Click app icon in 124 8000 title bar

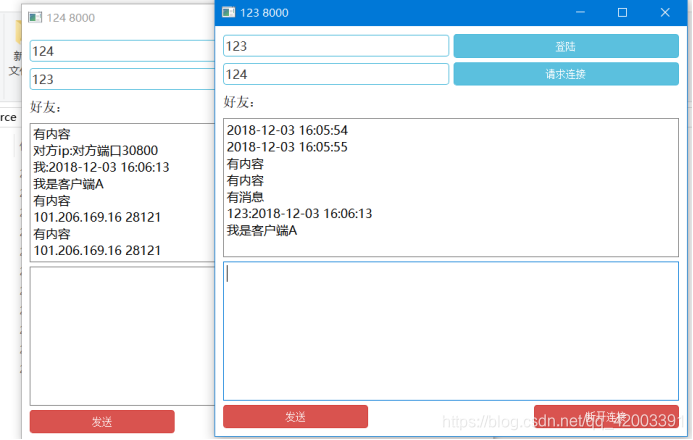(x=35, y=17)
